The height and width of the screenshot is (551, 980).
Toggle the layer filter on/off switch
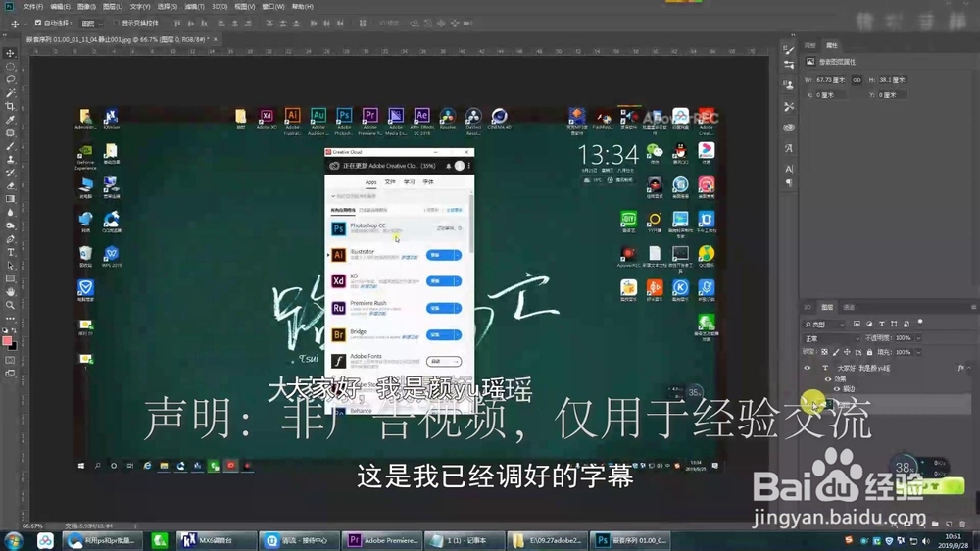click(x=920, y=323)
